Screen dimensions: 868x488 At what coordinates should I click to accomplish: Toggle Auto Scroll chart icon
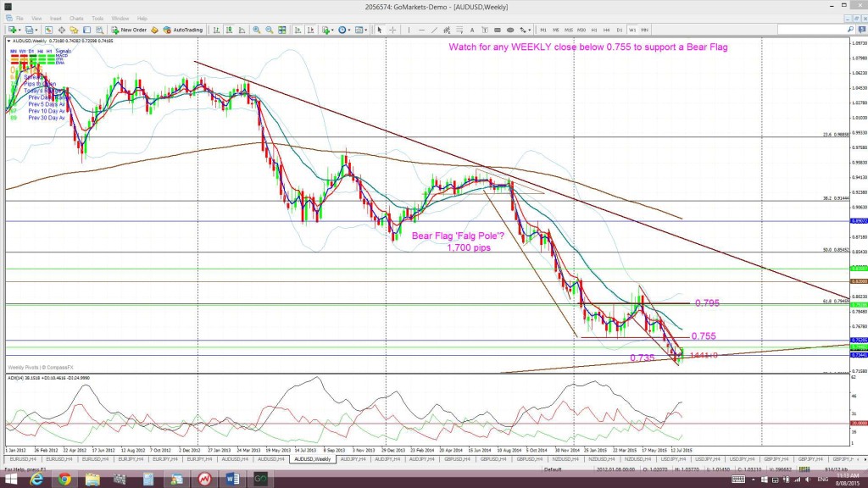click(x=298, y=30)
